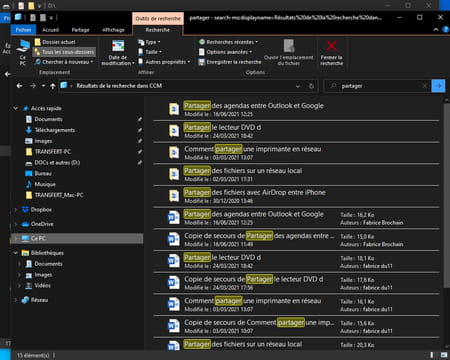Clear the search box text
Viewport: 450px width, 360px height.
point(424,86)
